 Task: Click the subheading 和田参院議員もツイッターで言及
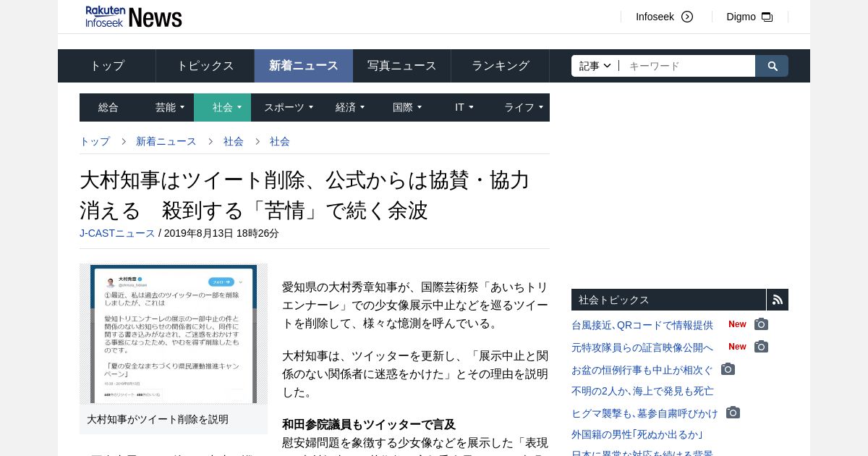pos(369,424)
